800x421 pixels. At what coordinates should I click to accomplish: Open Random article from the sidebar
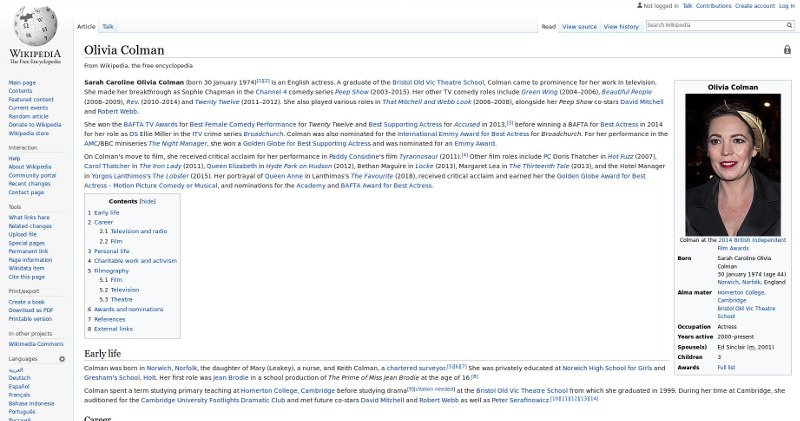[x=28, y=116]
